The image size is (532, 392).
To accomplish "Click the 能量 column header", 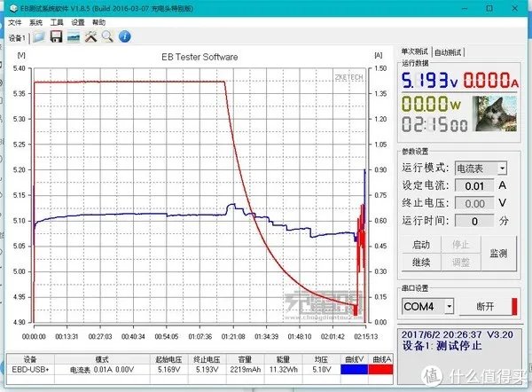I will [x=284, y=359].
